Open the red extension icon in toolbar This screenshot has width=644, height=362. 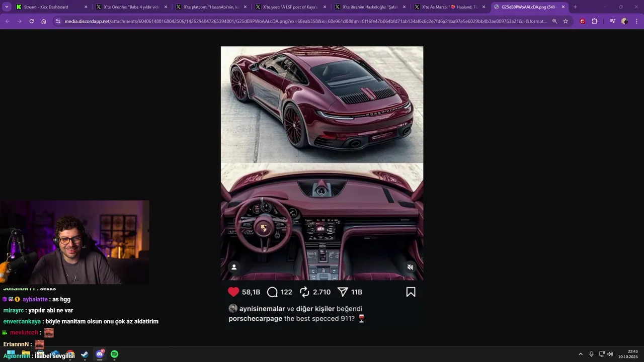coord(583,21)
